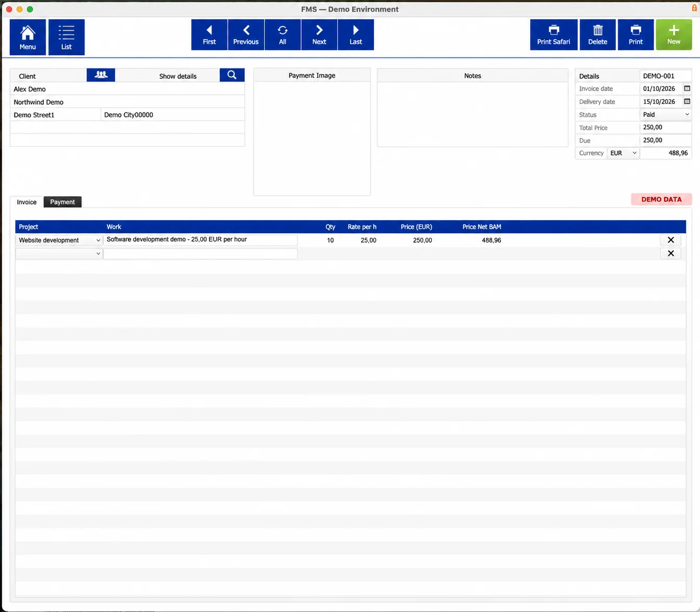700x612 pixels.
Task: Edit the Work description of Software development demo
Action: (200, 240)
